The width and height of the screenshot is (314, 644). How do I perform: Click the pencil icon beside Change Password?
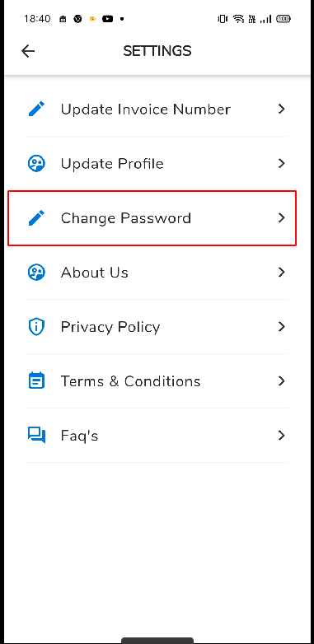click(36, 217)
